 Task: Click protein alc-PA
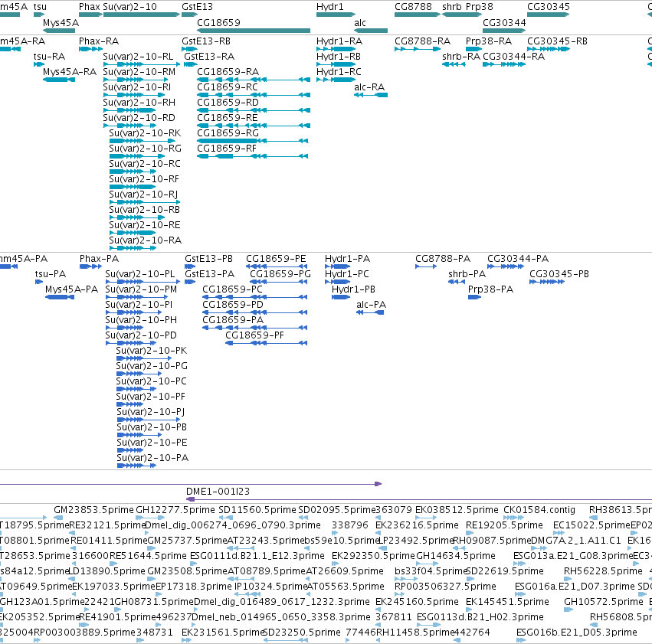372,305
